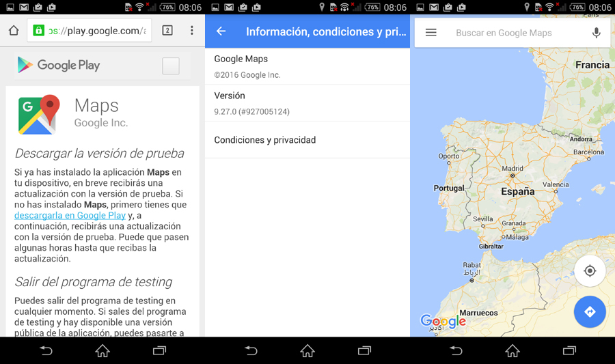Image resolution: width=615 pixels, height=364 pixels.
Task: Open Chrome three-dot overflow menu
Action: [192, 31]
